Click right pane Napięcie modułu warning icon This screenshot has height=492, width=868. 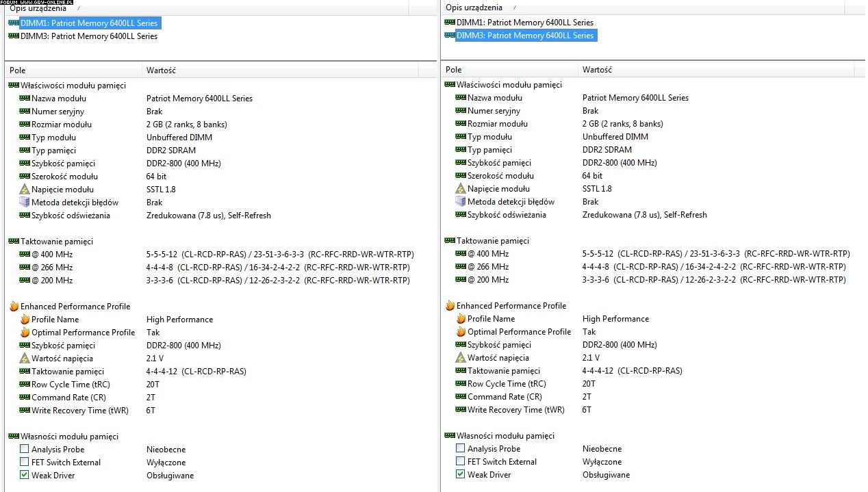pos(461,188)
